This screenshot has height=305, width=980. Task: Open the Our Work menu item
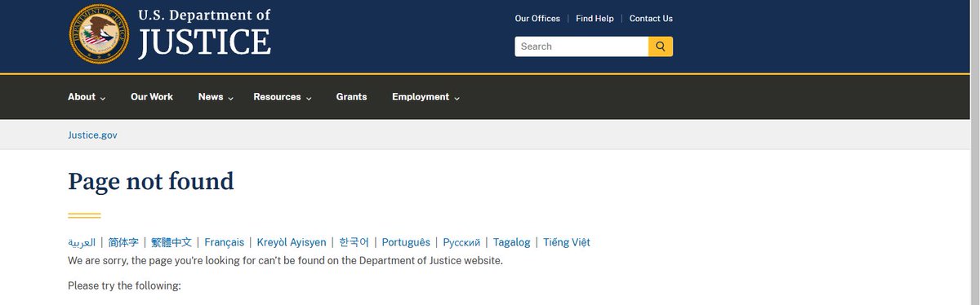pos(152,97)
